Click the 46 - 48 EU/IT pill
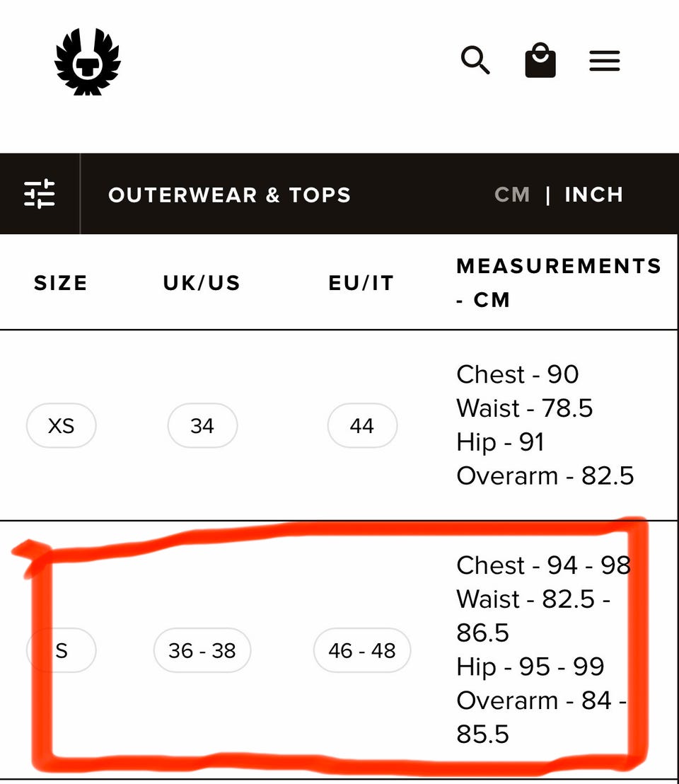Screen dimensions: 679x784 [362, 650]
